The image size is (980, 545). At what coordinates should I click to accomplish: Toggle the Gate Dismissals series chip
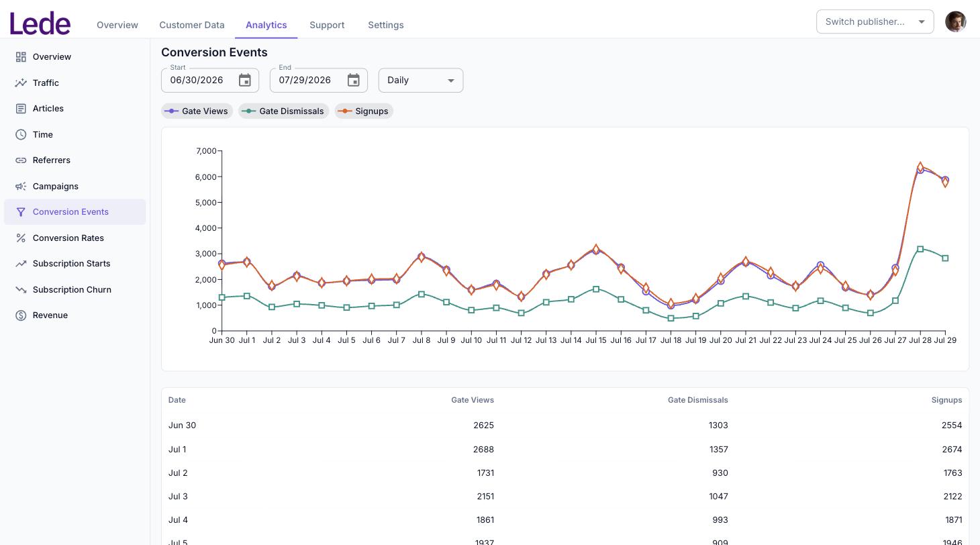tap(284, 111)
